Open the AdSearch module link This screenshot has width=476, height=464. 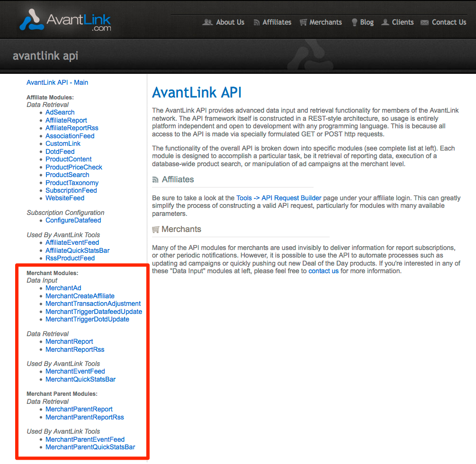click(60, 112)
